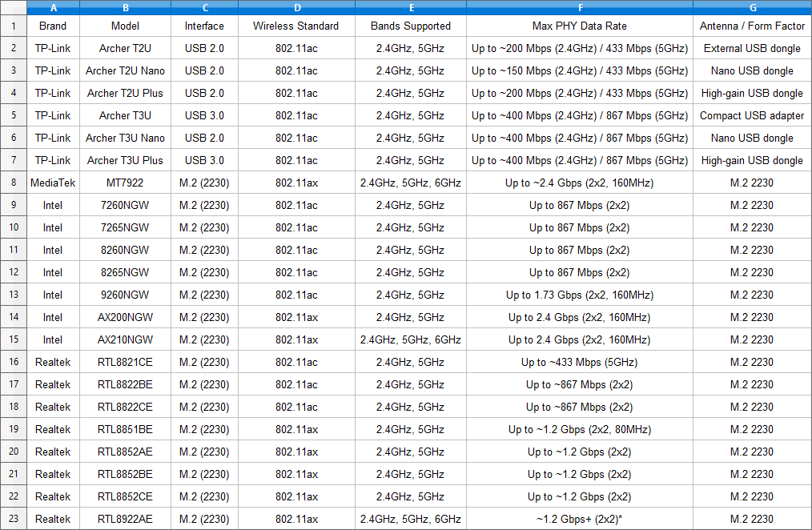Click the 'Interface' header cell
The width and height of the screenshot is (812, 530).
(204, 26)
